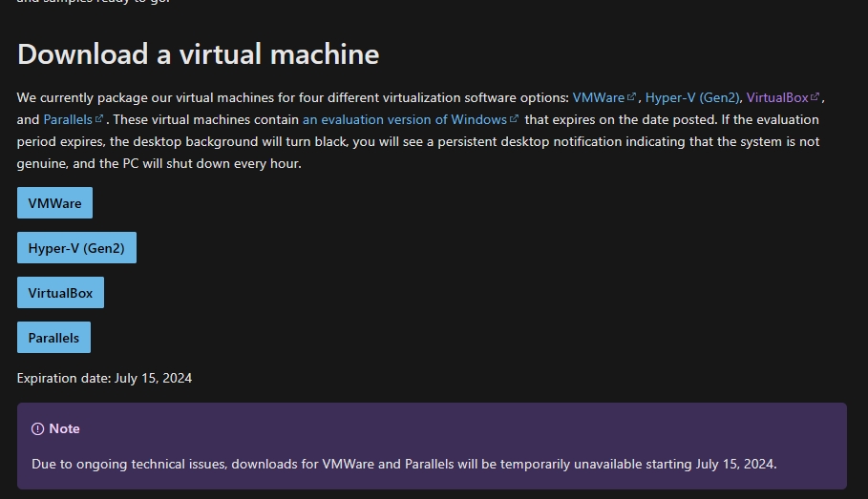This screenshot has width=868, height=499.
Task: Click the 'Download a virtual machine' heading
Action: point(199,54)
